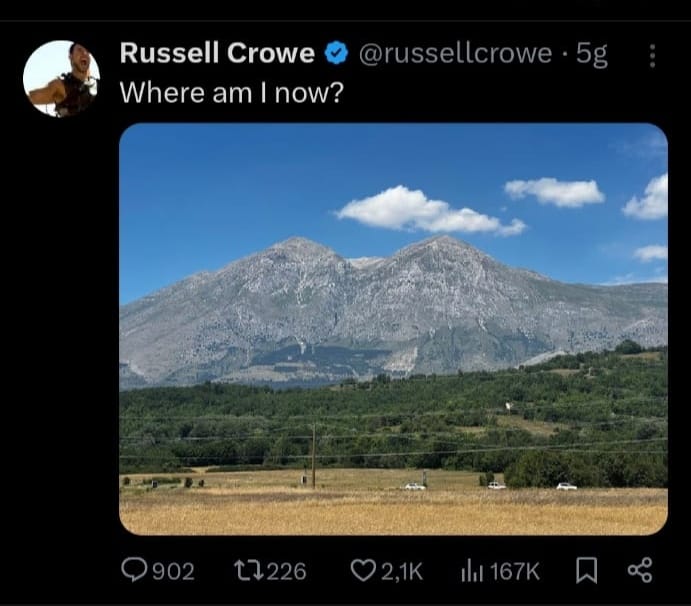Click the 167K views count
The width and height of the screenshot is (691, 606).
tap(514, 571)
